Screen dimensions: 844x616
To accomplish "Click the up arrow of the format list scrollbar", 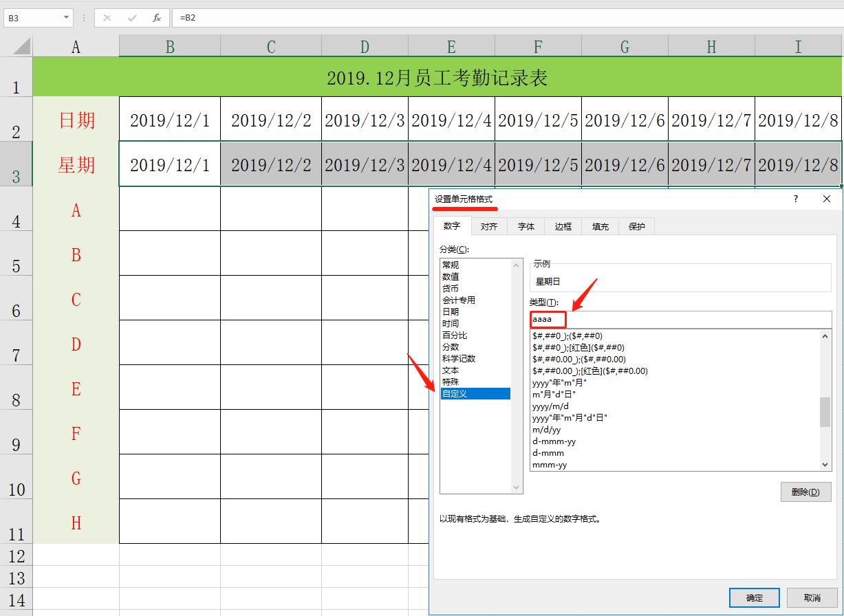I will (825, 336).
